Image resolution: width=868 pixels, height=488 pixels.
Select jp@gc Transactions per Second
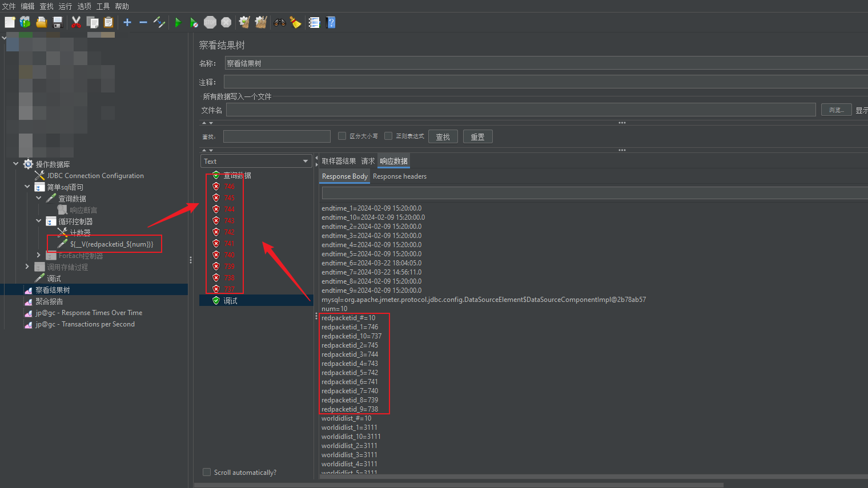click(85, 324)
